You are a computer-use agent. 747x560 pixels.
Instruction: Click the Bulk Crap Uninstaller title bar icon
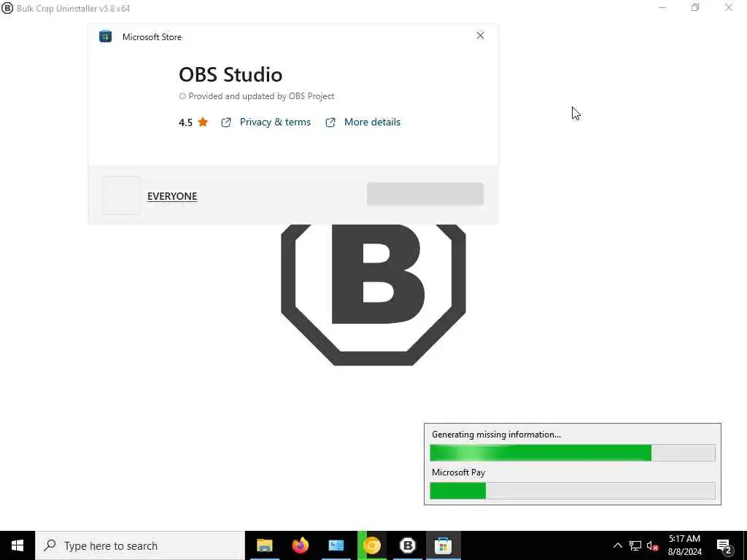(x=7, y=8)
